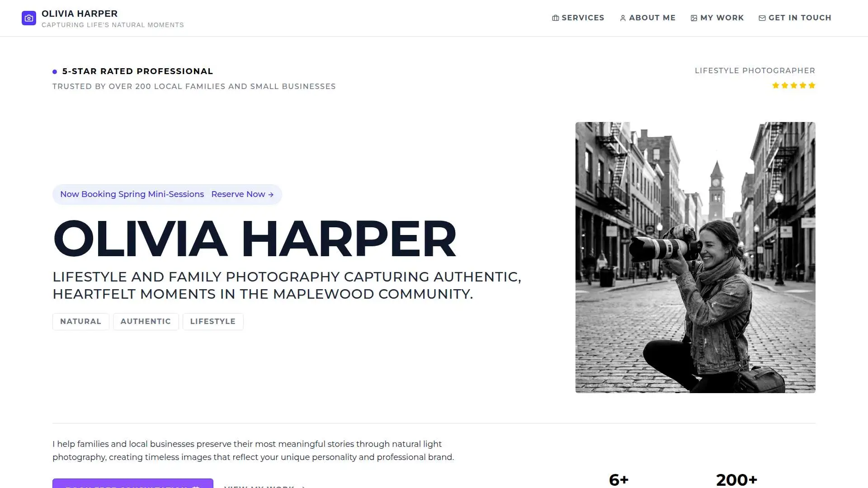Click the Olivia Harper site title in header
This screenshot has height=488, width=868.
pos(80,14)
